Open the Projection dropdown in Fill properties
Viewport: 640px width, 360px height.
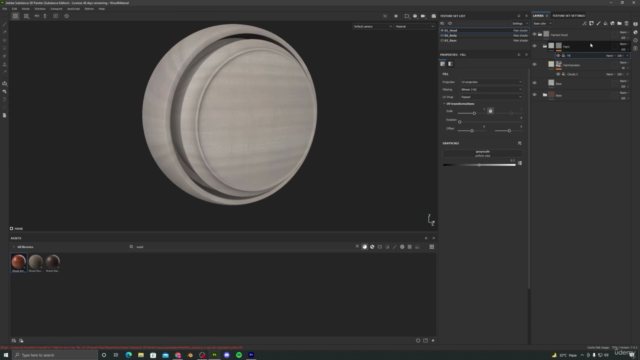click(x=491, y=82)
